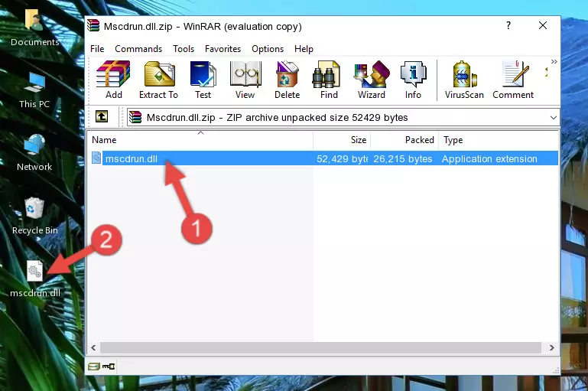
Task: Open the Tools menu
Action: tap(184, 49)
